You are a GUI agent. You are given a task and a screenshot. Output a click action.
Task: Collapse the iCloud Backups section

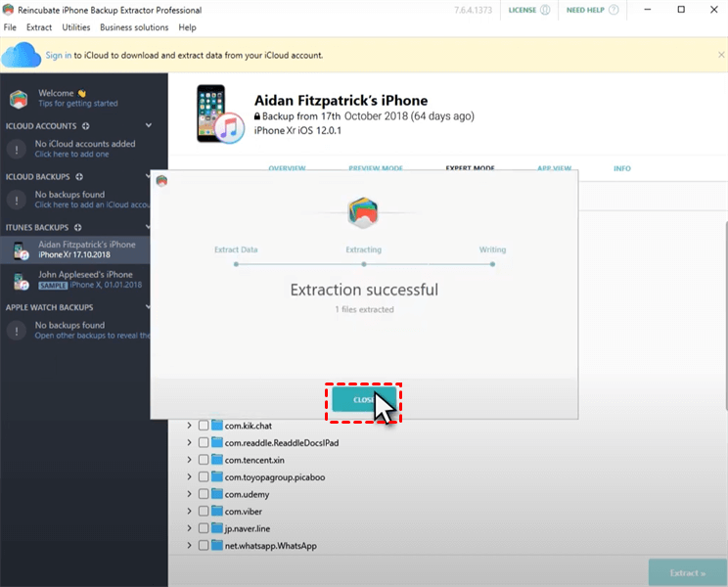tap(148, 176)
